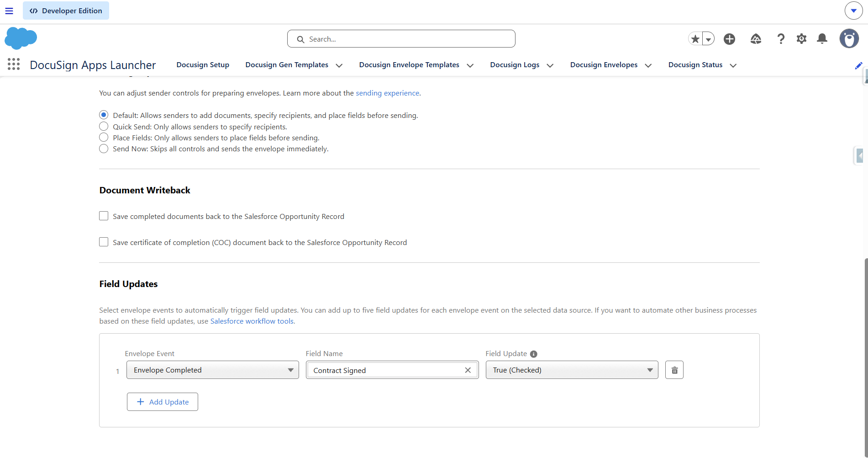Screen dimensions: 868x458
Task: Click the Add Update button
Action: [x=162, y=402]
